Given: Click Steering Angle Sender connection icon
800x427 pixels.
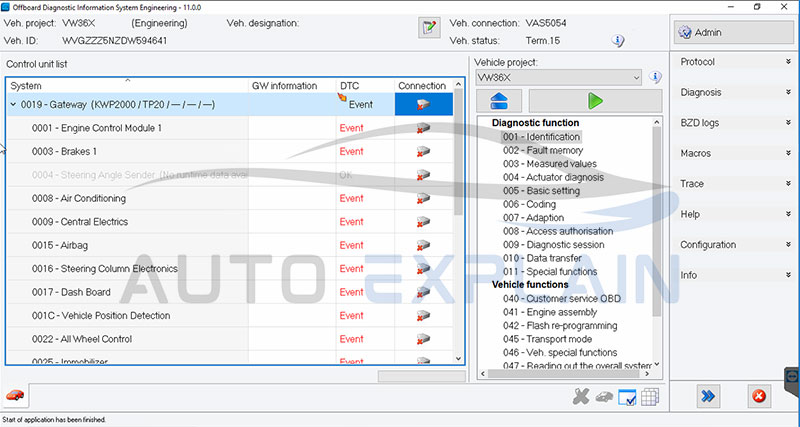Looking at the screenshot, I should point(423,175).
